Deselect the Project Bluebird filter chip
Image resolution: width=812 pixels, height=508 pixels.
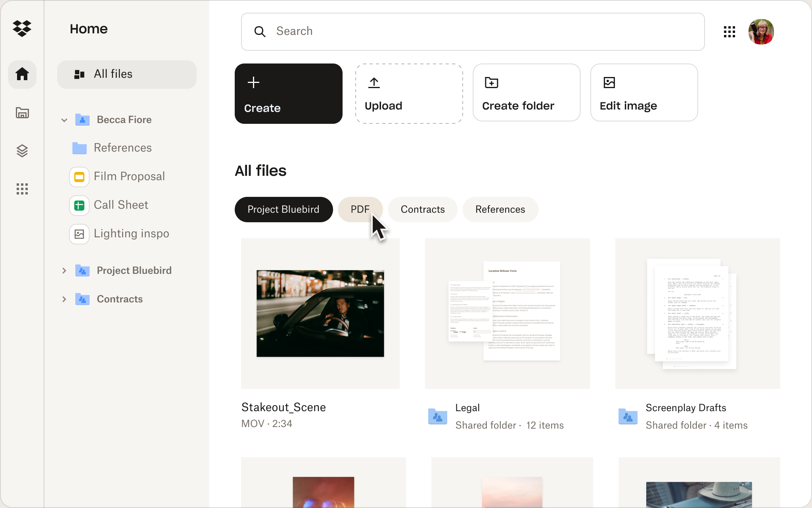point(283,209)
